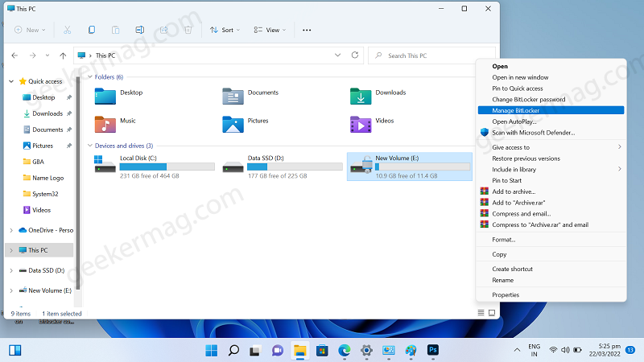Show hidden system tray icons chevron
The image size is (644, 362).
pos(517,350)
